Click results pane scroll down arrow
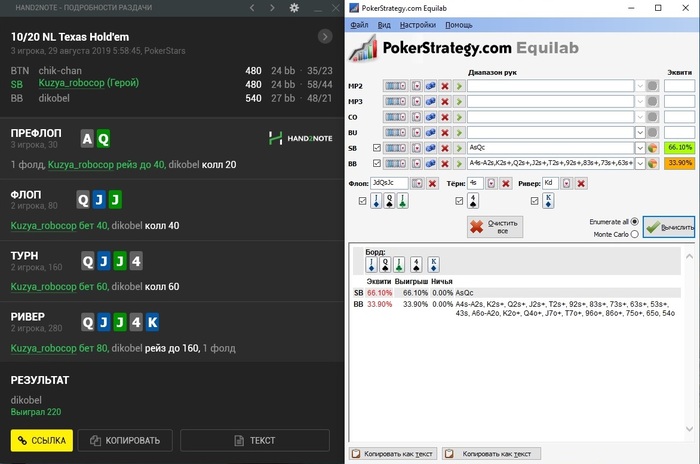Image resolution: width=700 pixels, height=464 pixels. (689, 429)
